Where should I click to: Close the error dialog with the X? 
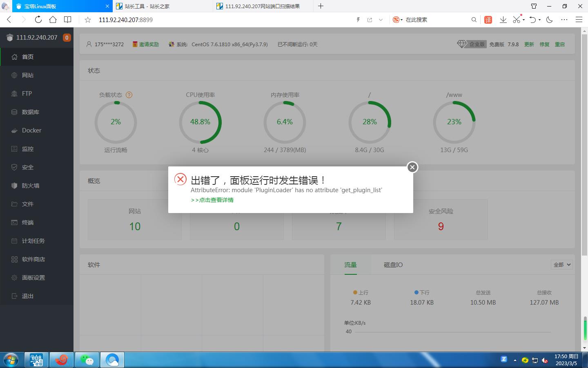click(412, 167)
